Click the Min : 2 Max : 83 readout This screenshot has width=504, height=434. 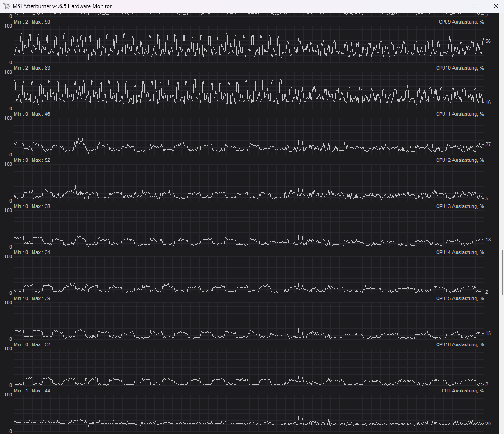click(x=32, y=68)
